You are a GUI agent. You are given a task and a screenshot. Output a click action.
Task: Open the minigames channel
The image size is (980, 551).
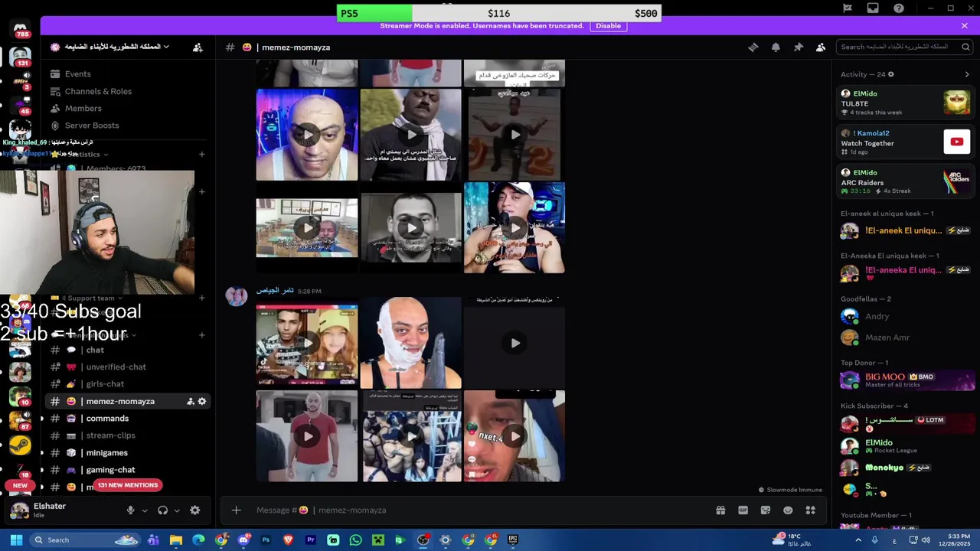click(x=106, y=453)
